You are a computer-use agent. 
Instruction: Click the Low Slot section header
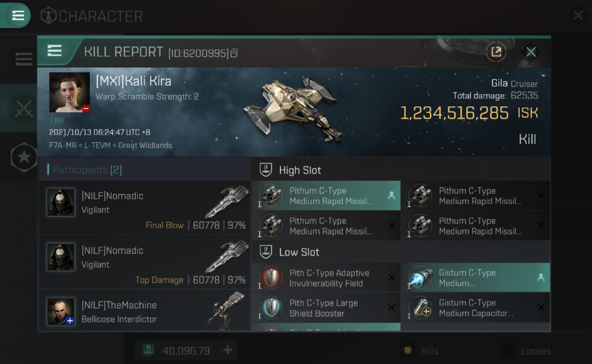[299, 252]
